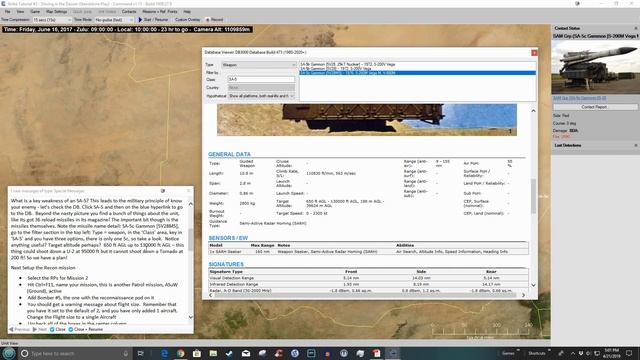Image resolution: width=640 pixels, height=360 pixels.
Task: Open the Mail app from the taskbar
Action: [246, 353]
